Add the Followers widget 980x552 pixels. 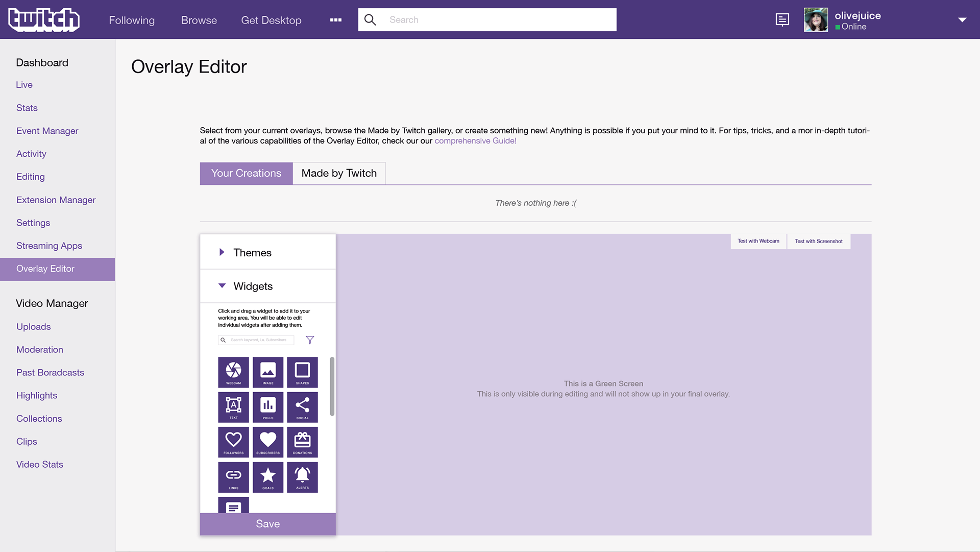(x=233, y=442)
